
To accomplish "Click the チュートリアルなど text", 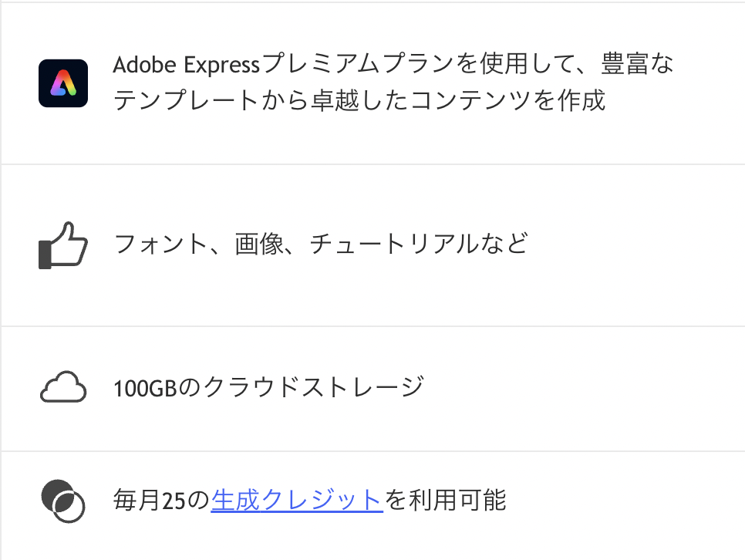I will [x=419, y=244].
